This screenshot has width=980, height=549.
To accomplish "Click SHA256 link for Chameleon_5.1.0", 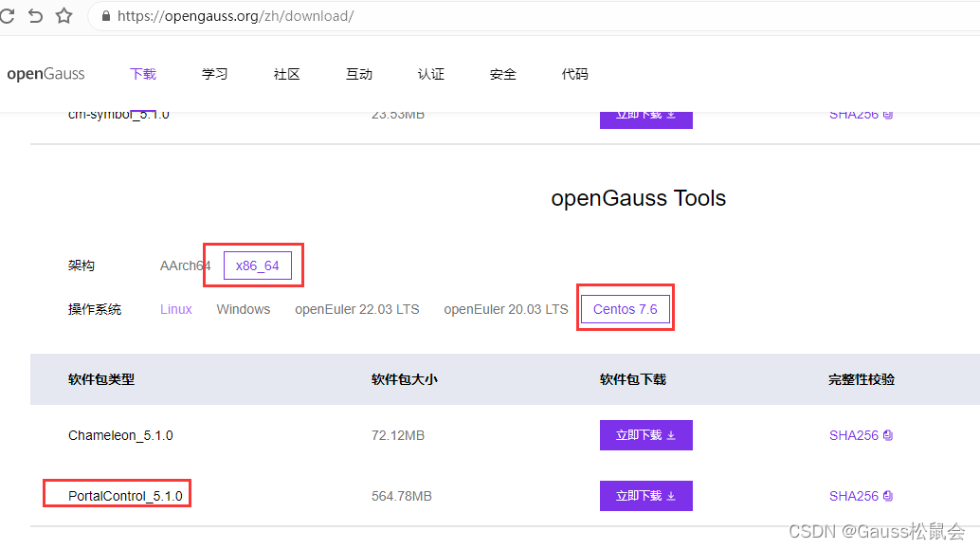I will (854, 435).
